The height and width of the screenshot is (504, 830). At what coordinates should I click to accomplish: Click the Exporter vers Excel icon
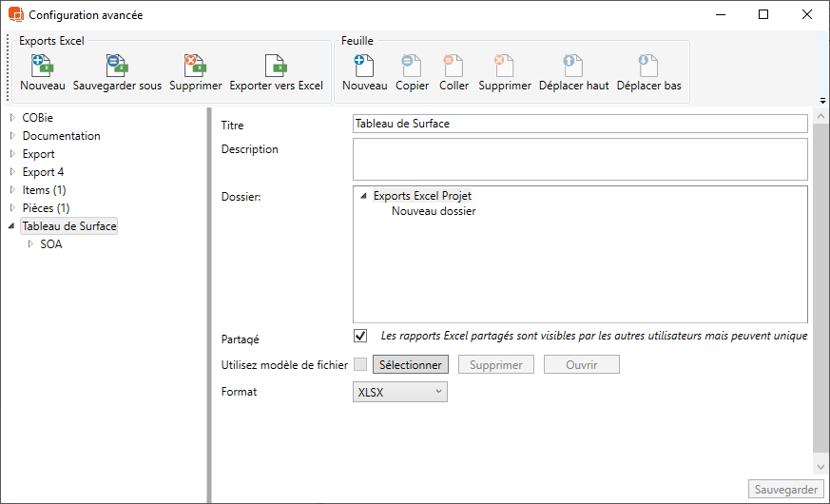click(x=276, y=67)
